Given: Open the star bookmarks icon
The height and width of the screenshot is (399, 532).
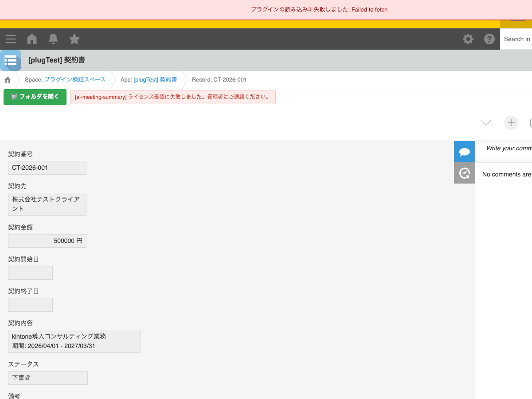Looking at the screenshot, I should (74, 39).
